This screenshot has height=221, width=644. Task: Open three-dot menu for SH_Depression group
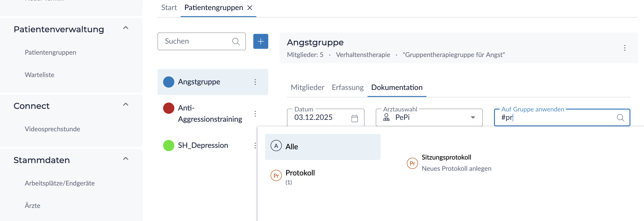pos(255,146)
